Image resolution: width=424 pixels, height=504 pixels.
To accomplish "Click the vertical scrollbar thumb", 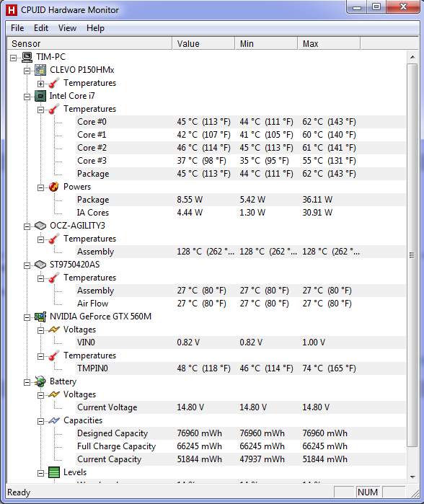I will point(412,255).
